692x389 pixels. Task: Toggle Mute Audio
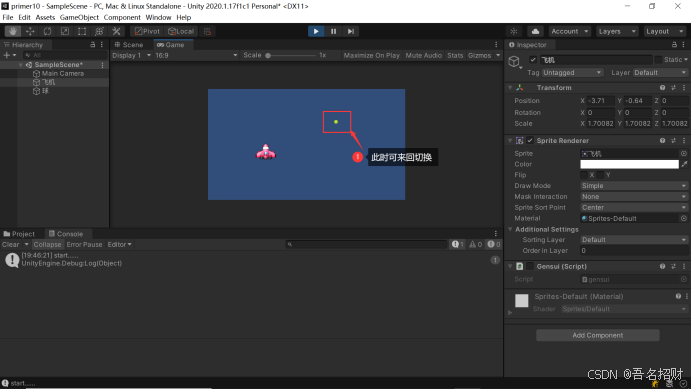coord(424,55)
